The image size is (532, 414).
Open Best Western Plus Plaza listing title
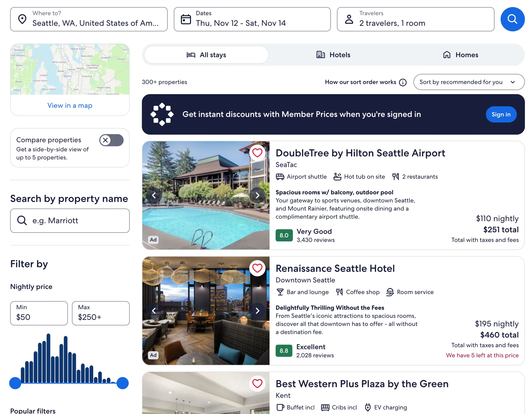point(362,384)
